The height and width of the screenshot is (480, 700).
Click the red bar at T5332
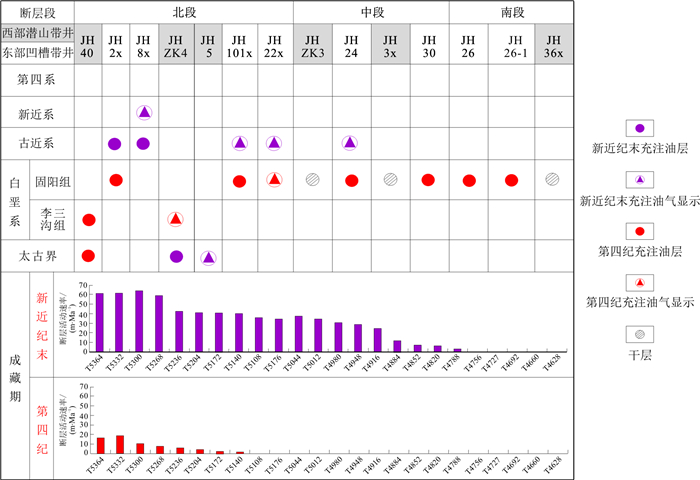click(119, 444)
